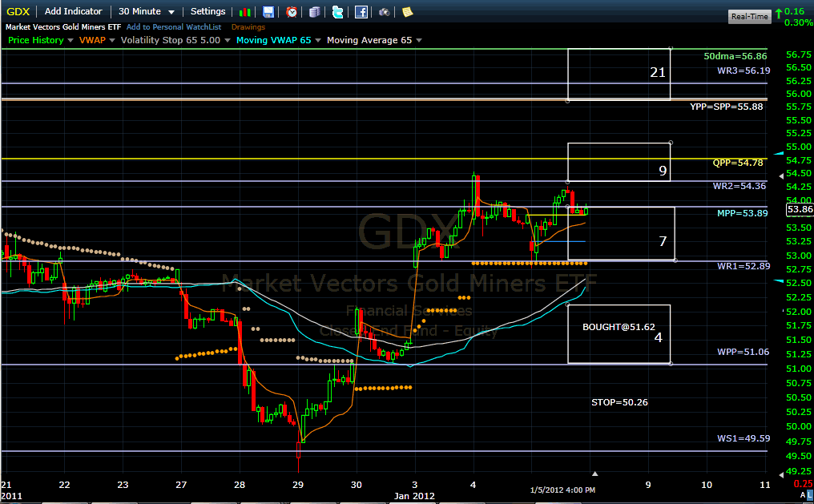Click the number 9 in the drawn rectangle

point(663,171)
